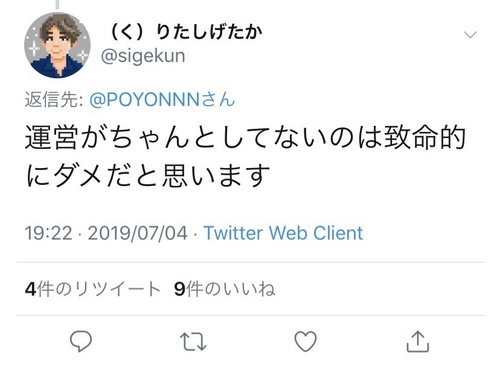Open the @POYONNN reply-to mention
The width and height of the screenshot is (500, 365).
[162, 99]
